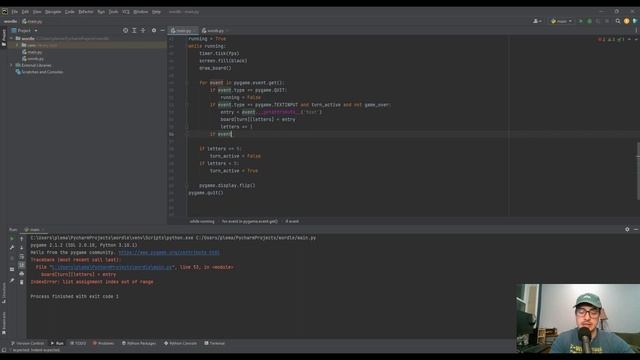
Task: Open the Edit menu
Action: 25,12
